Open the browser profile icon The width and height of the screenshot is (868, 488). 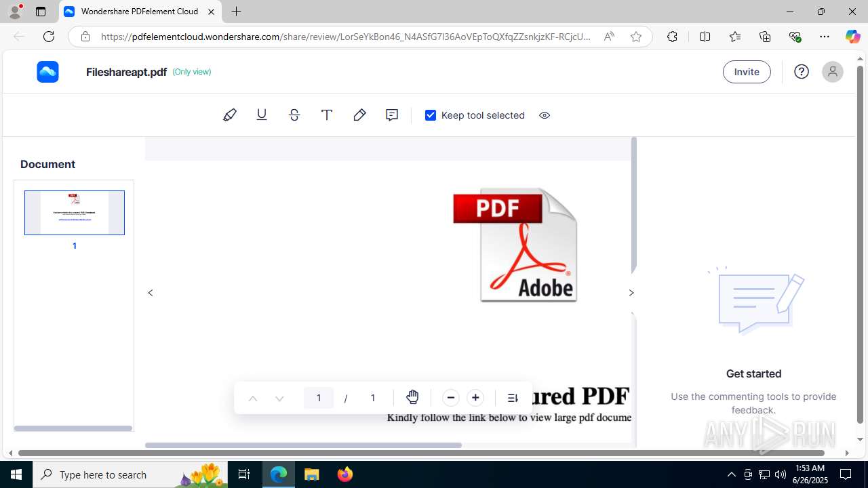pyautogui.click(x=15, y=12)
